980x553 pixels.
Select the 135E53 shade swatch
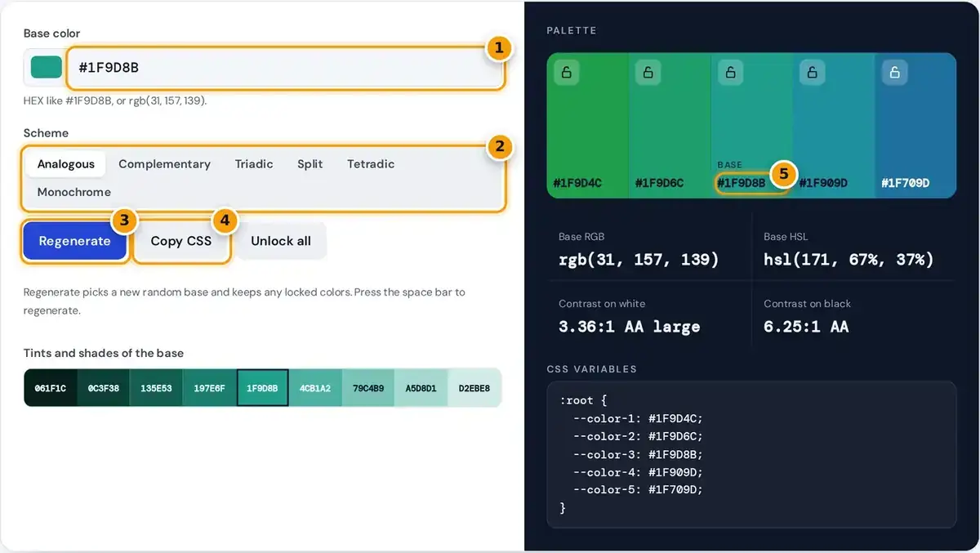click(x=157, y=388)
